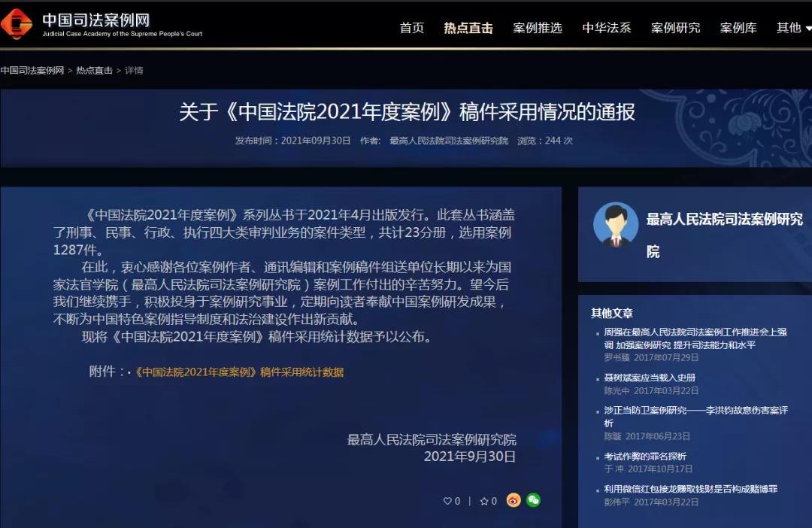Select 中华法系 in the top navigation
The height and width of the screenshot is (528, 812).
(607, 28)
